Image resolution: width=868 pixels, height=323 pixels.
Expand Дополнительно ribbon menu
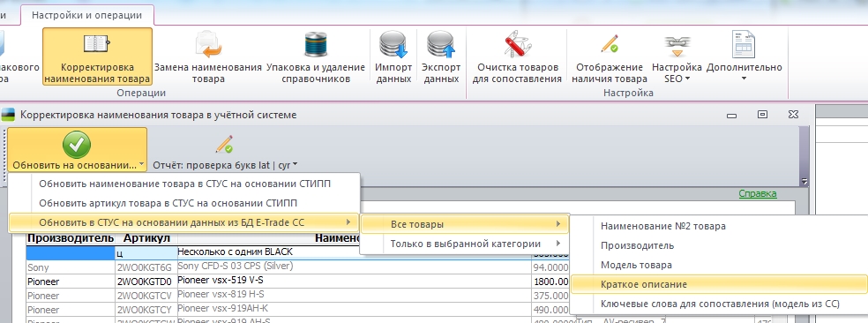point(744,56)
